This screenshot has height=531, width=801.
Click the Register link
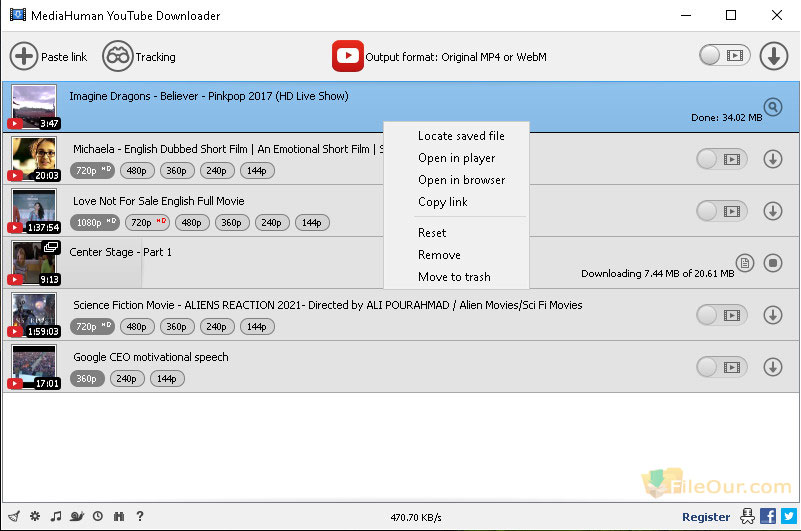pyautogui.click(x=706, y=517)
